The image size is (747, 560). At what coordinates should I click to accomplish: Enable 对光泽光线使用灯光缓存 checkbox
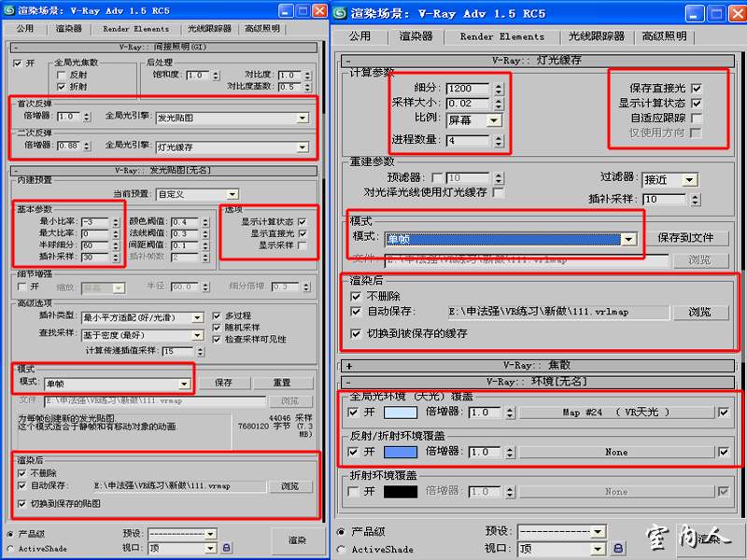499,192
